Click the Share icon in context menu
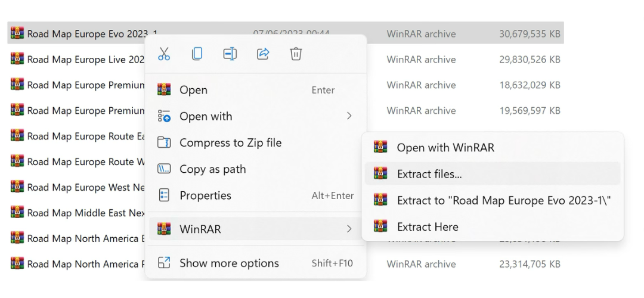Screen dimensions: 644x298 (262, 54)
